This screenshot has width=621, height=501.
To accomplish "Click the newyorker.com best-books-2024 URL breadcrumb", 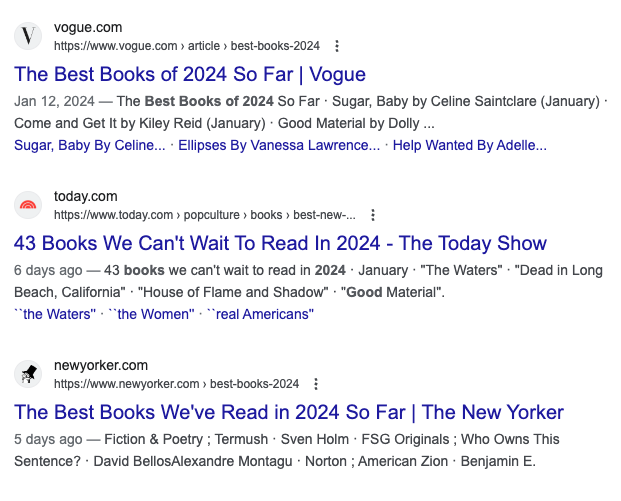I will click(x=176, y=384).
